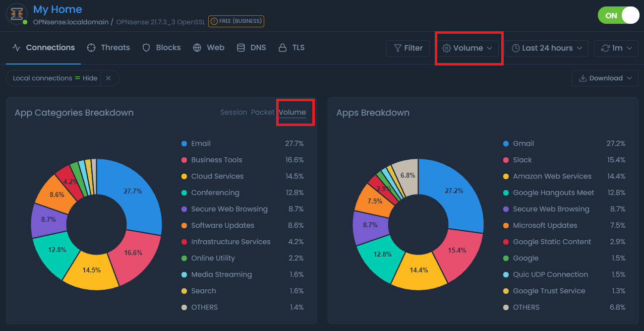The image size is (644, 331).
Task: Select the TLS tab
Action: (292, 48)
